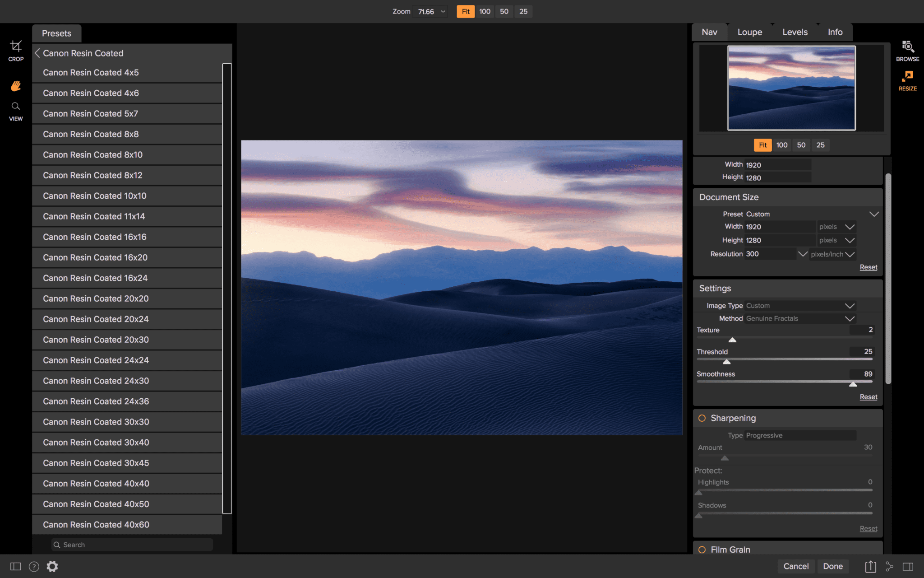924x578 pixels.
Task: Click the Nav panel icon
Action: [x=709, y=31]
